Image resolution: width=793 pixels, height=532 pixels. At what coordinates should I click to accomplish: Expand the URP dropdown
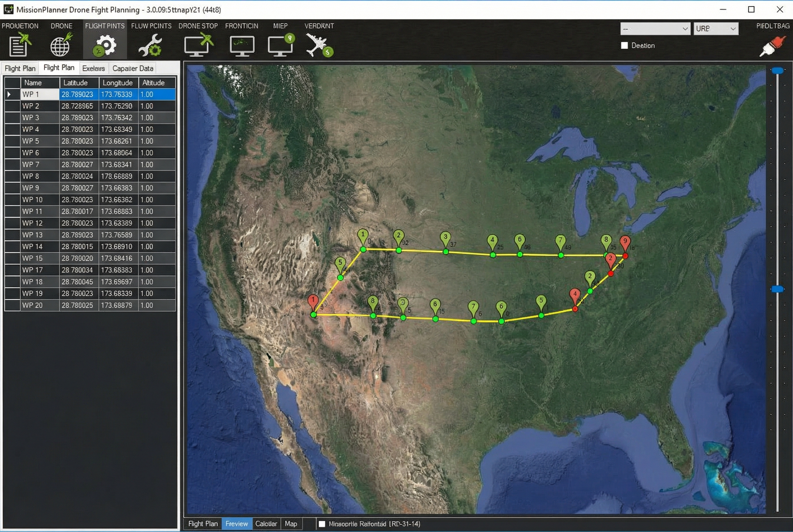[x=715, y=29]
